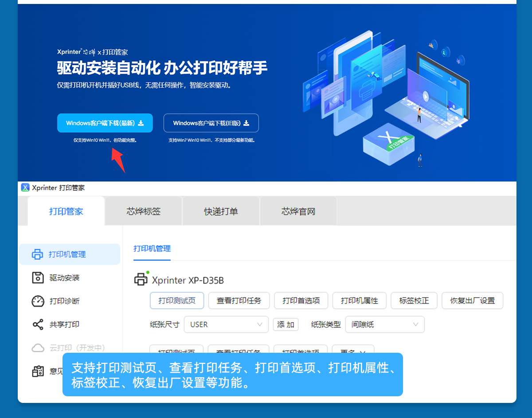
Task: Click the Xprinter app logo in title bar
Action: pos(25,188)
